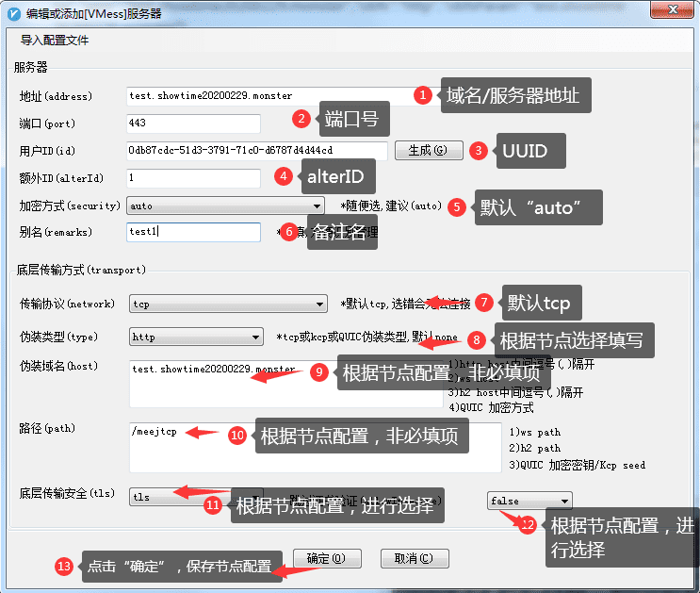Click the 额外ID(alterId) label

coord(61,178)
